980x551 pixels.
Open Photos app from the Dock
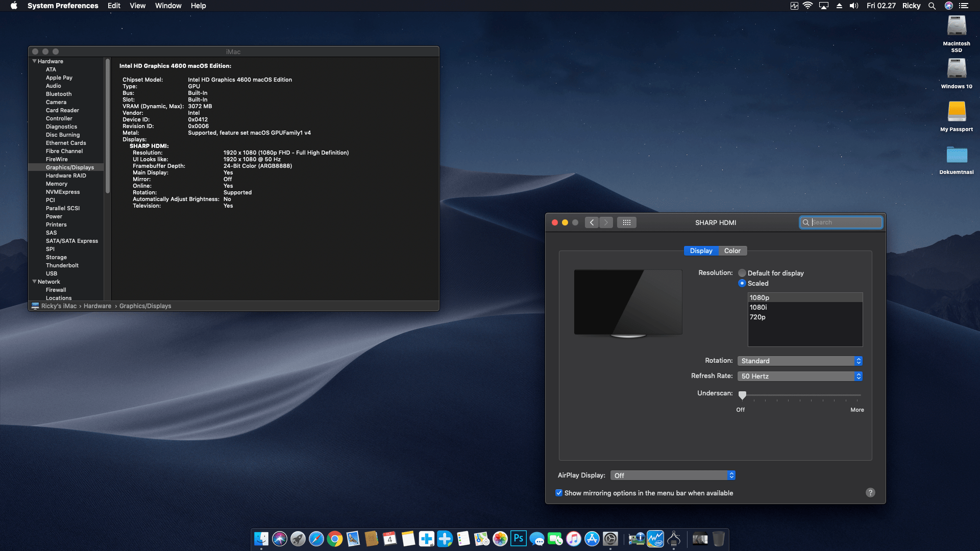[x=500, y=539]
